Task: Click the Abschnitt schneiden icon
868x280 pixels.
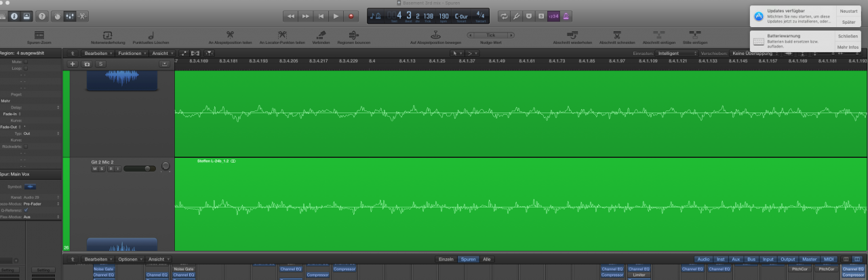Action: click(617, 35)
